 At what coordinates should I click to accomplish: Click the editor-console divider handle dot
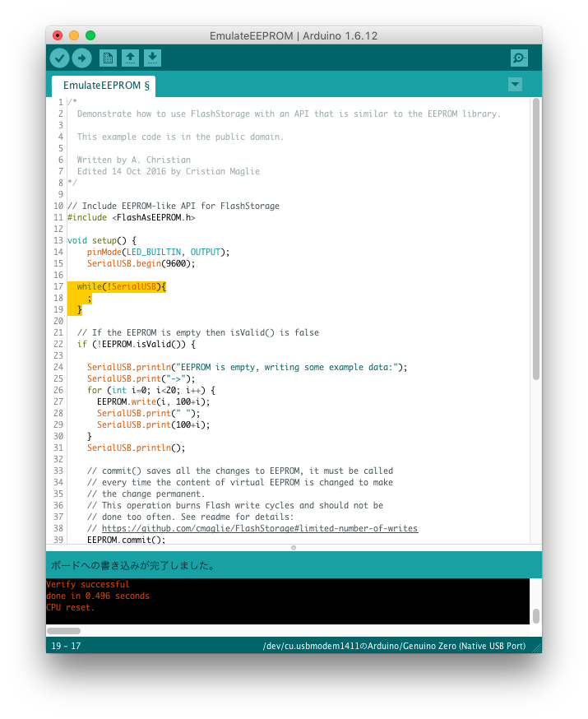(x=294, y=548)
